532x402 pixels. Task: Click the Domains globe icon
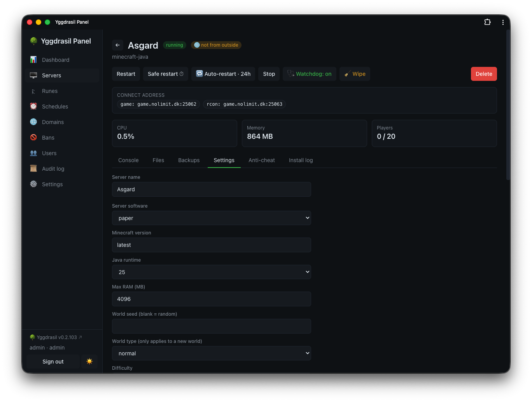[33, 122]
